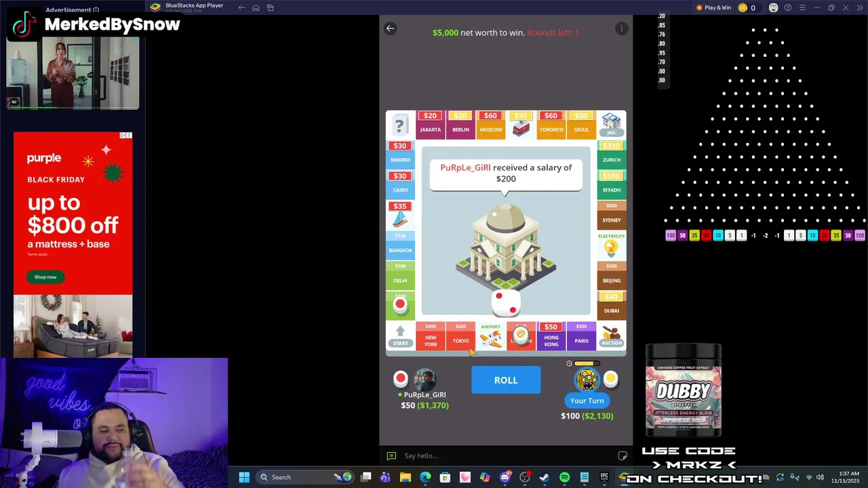The height and width of the screenshot is (488, 868).
Task: Select the Seoul property tile
Action: 581,125
